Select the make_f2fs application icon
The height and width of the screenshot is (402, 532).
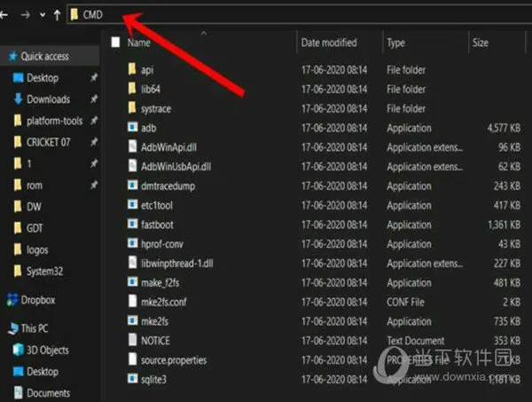coord(133,282)
